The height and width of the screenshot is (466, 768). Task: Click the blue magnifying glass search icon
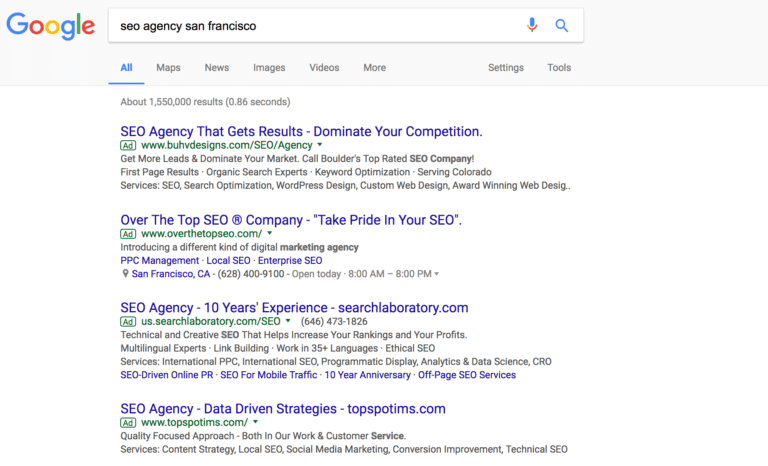point(561,25)
